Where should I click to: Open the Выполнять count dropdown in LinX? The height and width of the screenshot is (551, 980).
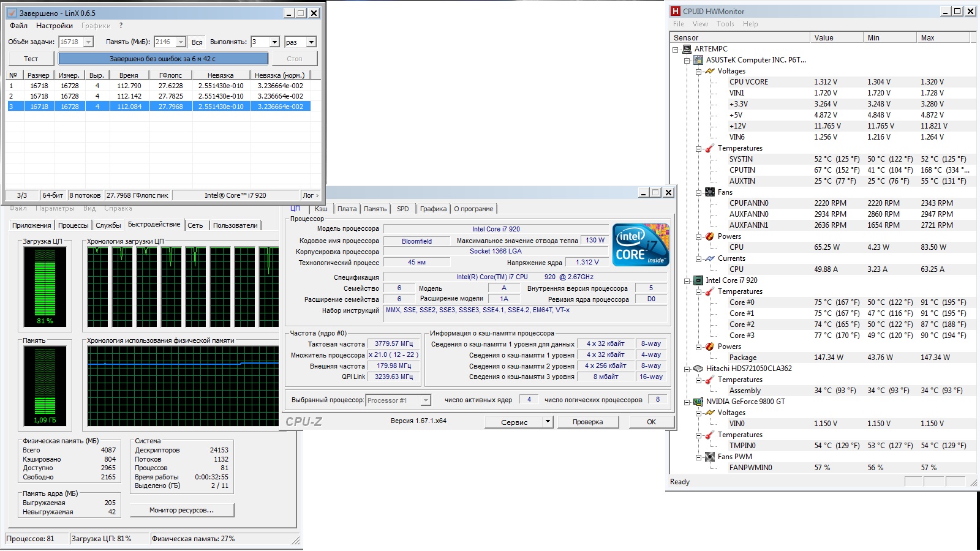[x=274, y=42]
